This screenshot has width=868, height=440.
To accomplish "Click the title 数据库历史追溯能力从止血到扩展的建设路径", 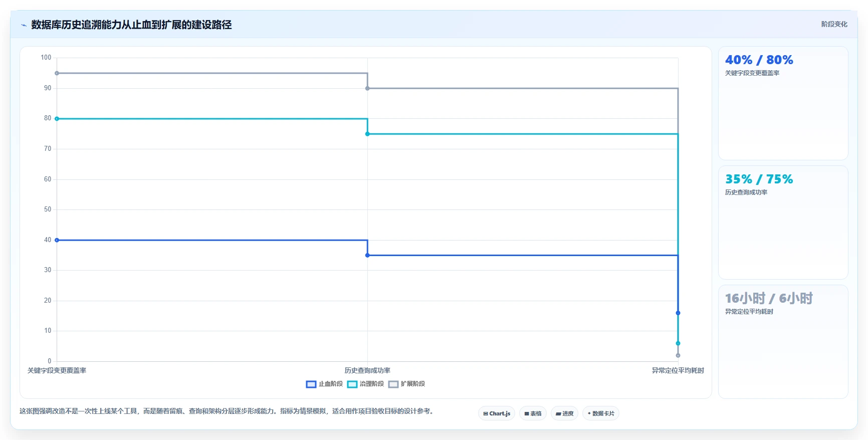I will click(131, 25).
